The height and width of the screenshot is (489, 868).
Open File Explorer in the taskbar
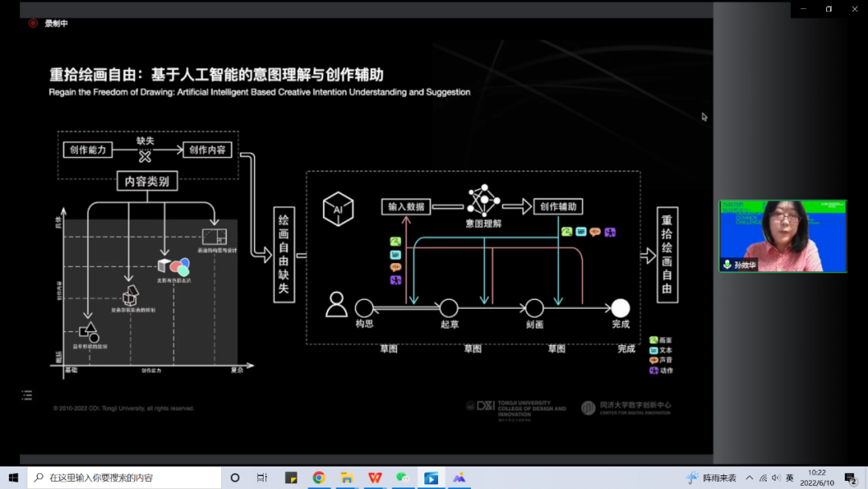pos(346,478)
